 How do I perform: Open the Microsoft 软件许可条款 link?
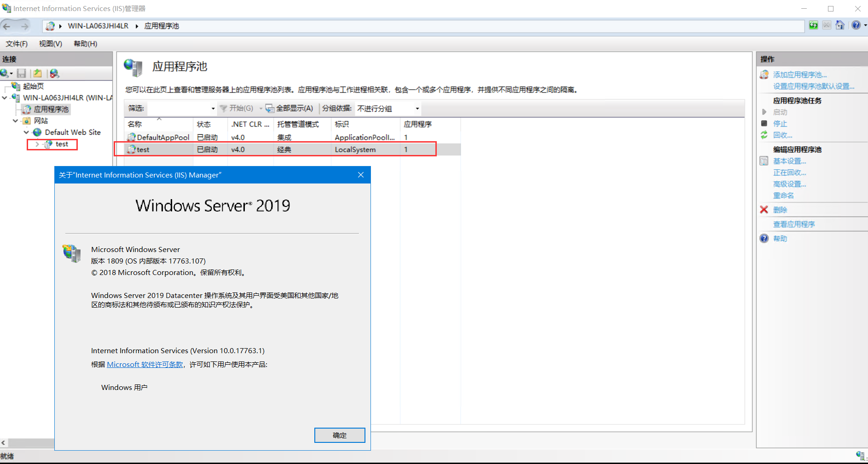[x=145, y=364]
